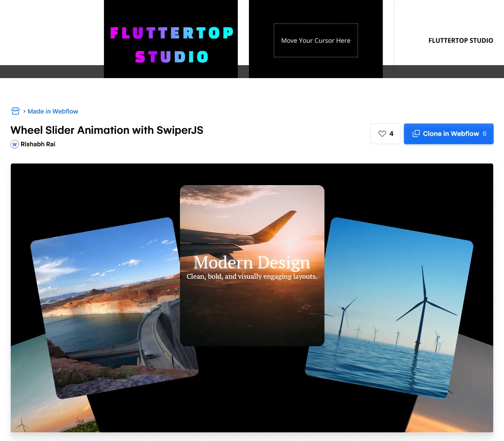Click the heart like button showing 4
Screen dimensions: 504x441
coord(385,134)
